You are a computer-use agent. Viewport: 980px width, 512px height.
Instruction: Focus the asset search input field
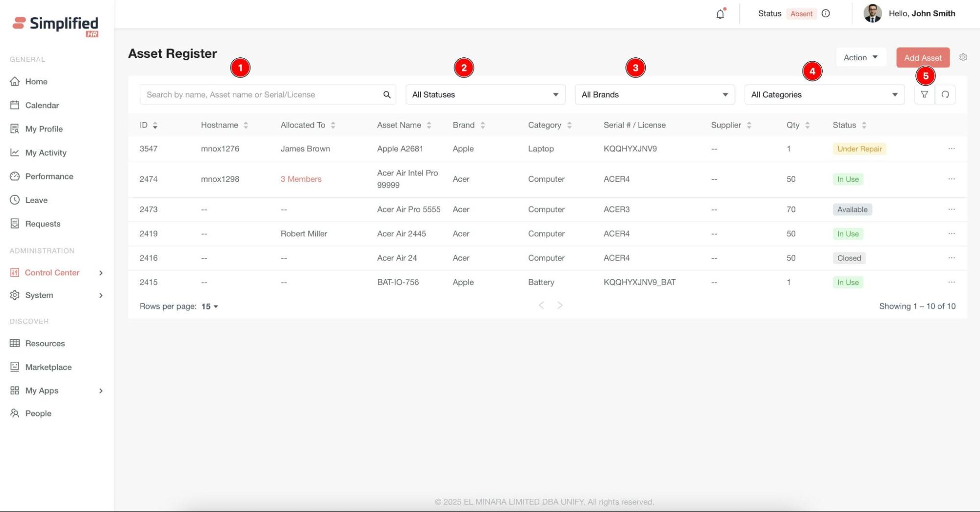[x=260, y=95]
